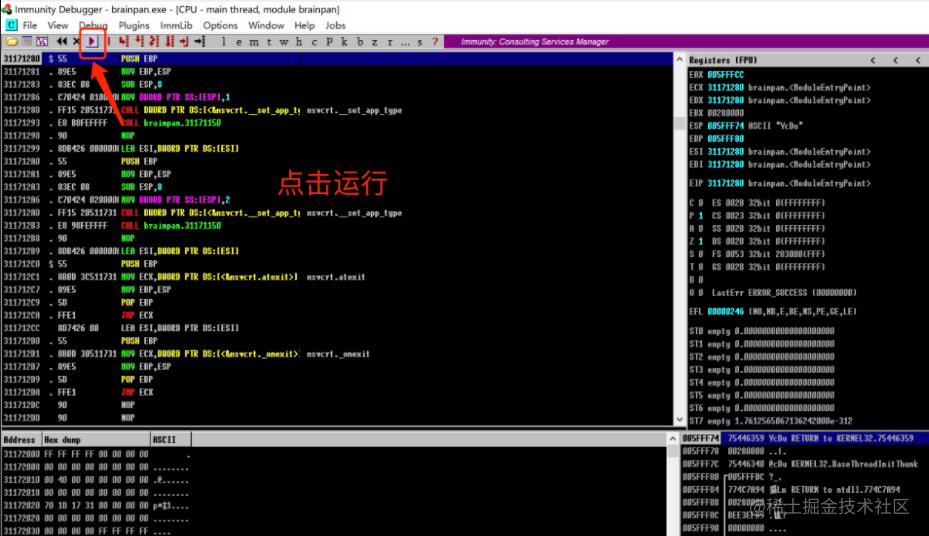Show Patches with 'P' icon
This screenshot has height=536, width=929.
(329, 41)
